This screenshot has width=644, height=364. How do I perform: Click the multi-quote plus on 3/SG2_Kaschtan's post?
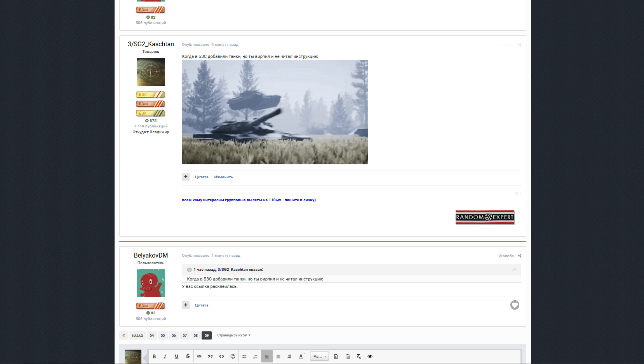coord(186,177)
